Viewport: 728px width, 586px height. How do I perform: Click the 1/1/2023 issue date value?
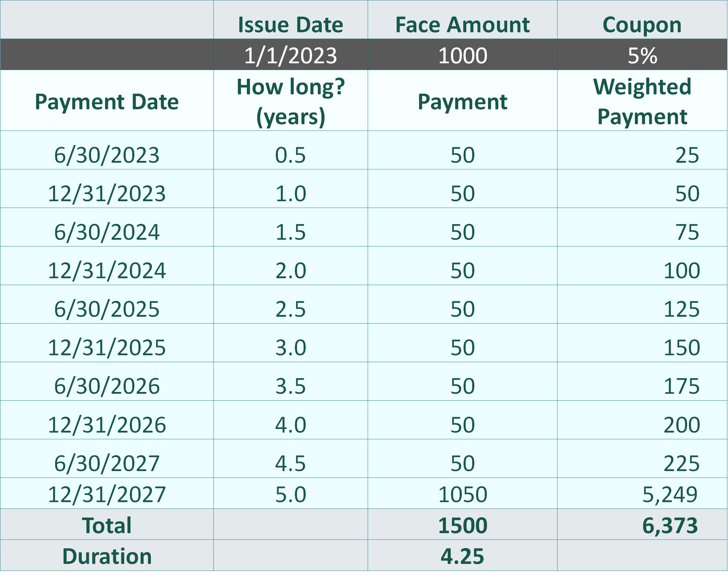click(290, 54)
